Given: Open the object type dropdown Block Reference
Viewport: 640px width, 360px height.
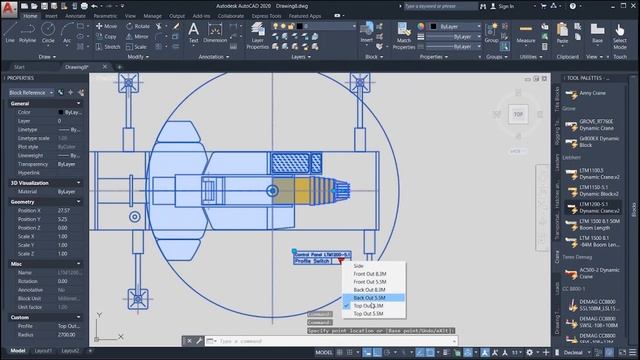Looking at the screenshot, I should [31, 93].
